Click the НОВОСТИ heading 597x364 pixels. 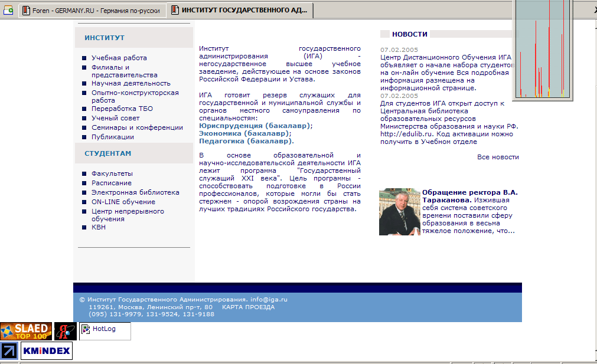pyautogui.click(x=410, y=34)
